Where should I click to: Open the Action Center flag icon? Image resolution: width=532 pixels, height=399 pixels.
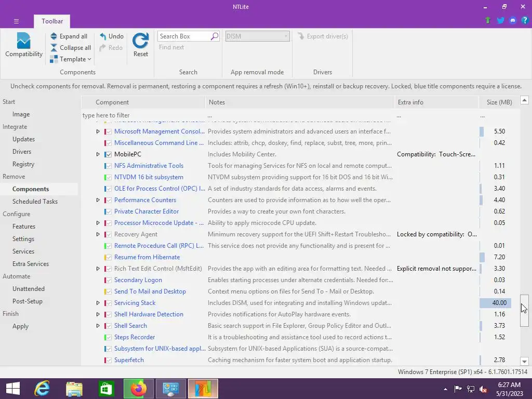pyautogui.click(x=458, y=389)
